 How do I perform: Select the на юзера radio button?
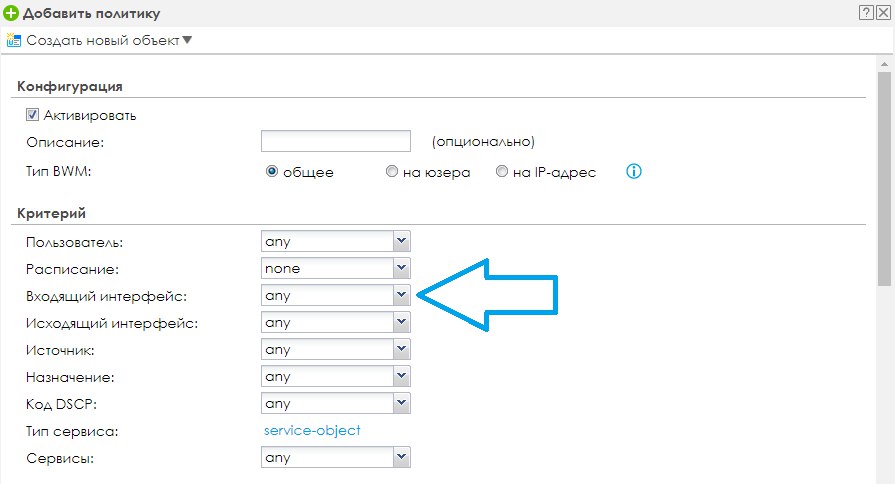tap(392, 171)
